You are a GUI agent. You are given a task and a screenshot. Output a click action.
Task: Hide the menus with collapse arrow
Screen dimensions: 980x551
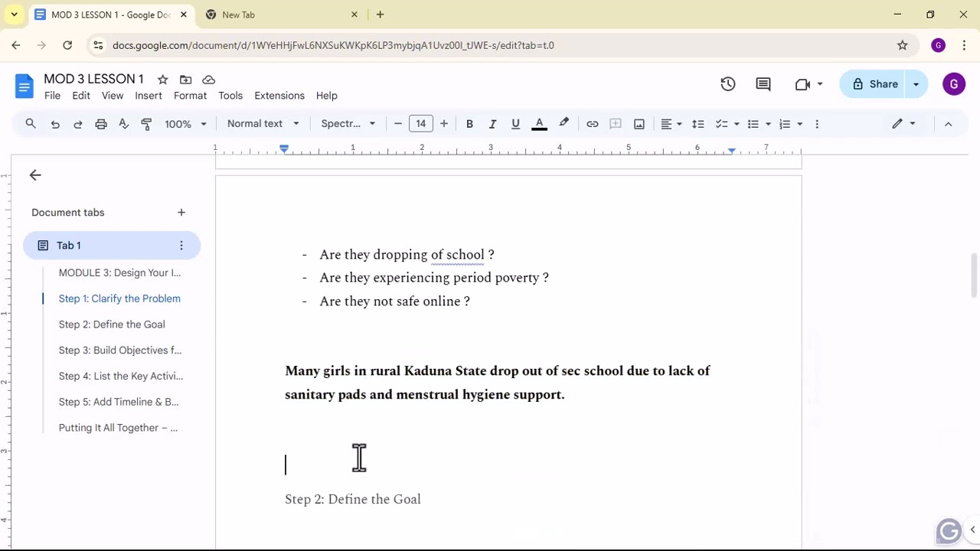948,124
